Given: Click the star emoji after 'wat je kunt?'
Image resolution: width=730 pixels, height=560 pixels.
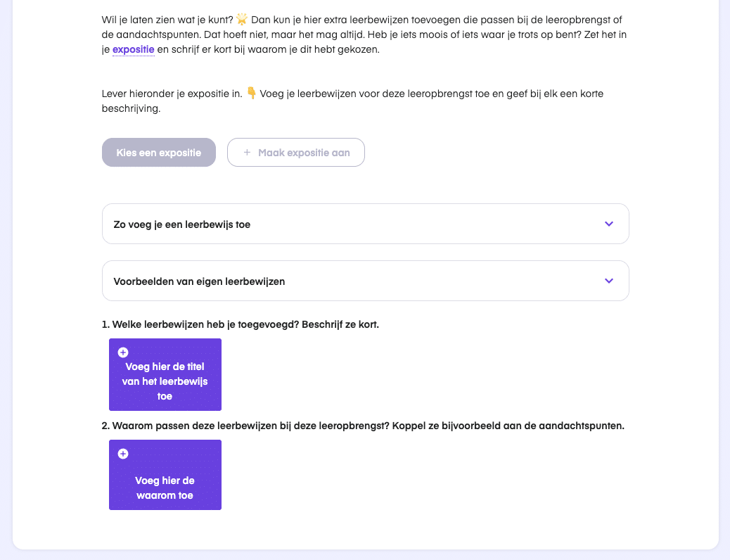Looking at the screenshot, I should 242,19.
